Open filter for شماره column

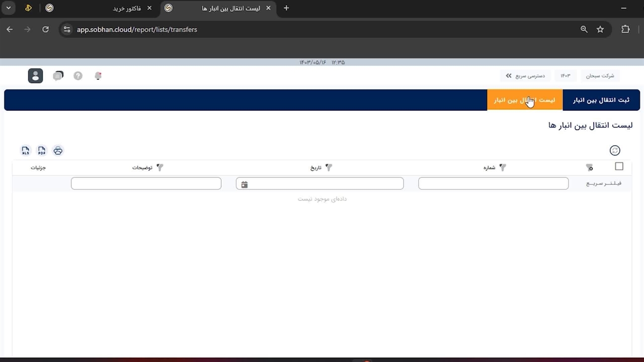coord(502,167)
